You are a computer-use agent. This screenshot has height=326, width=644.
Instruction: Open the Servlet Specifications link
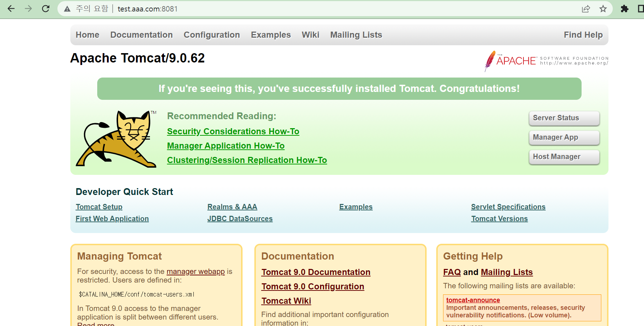point(508,207)
